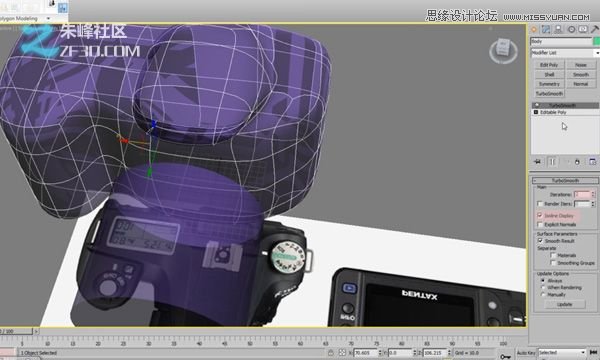Select the Manually update radio button
This screenshot has height=360, width=600.
(543, 295)
